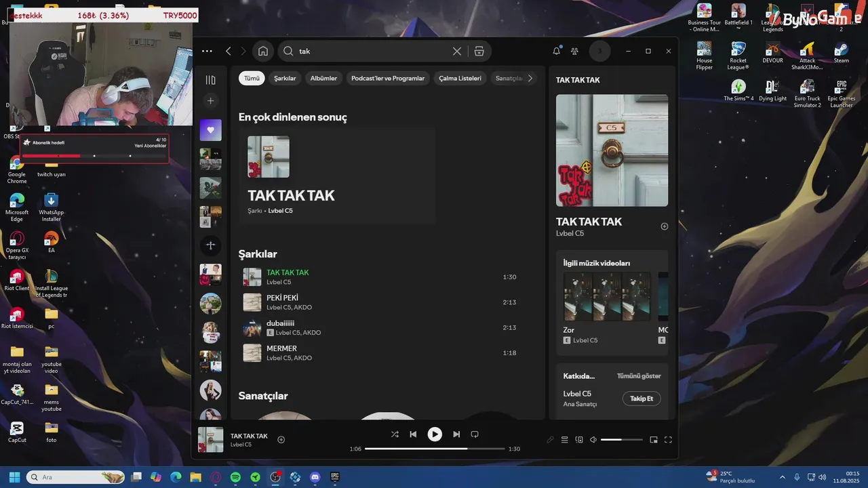Toggle the lyrics microphone icon
This screenshot has height=488, width=868.
[550, 440]
